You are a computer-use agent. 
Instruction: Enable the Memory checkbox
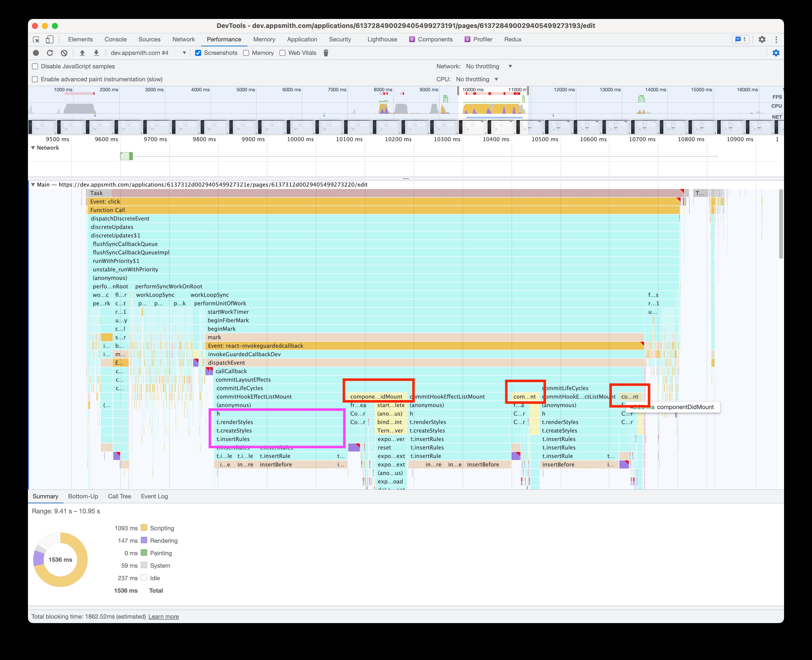tap(246, 53)
